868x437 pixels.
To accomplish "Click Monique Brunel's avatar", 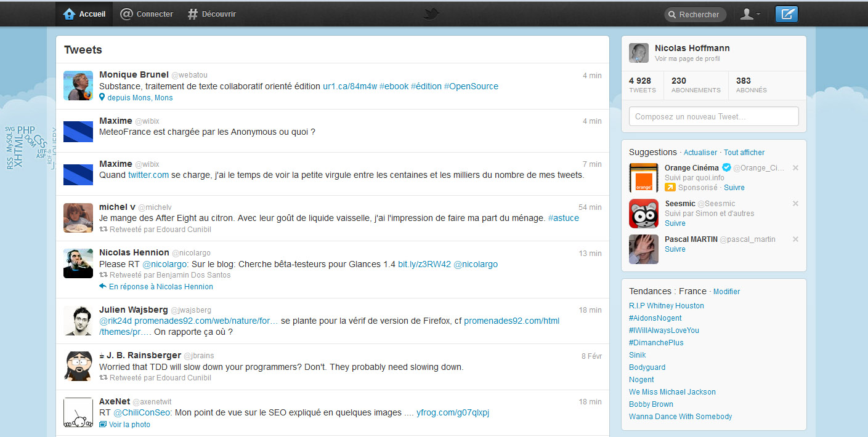I will [x=78, y=86].
